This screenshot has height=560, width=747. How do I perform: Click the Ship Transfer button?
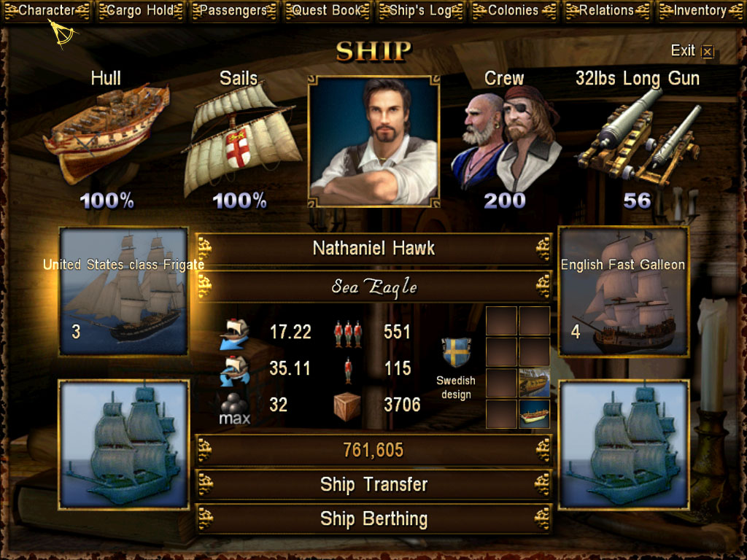click(373, 485)
